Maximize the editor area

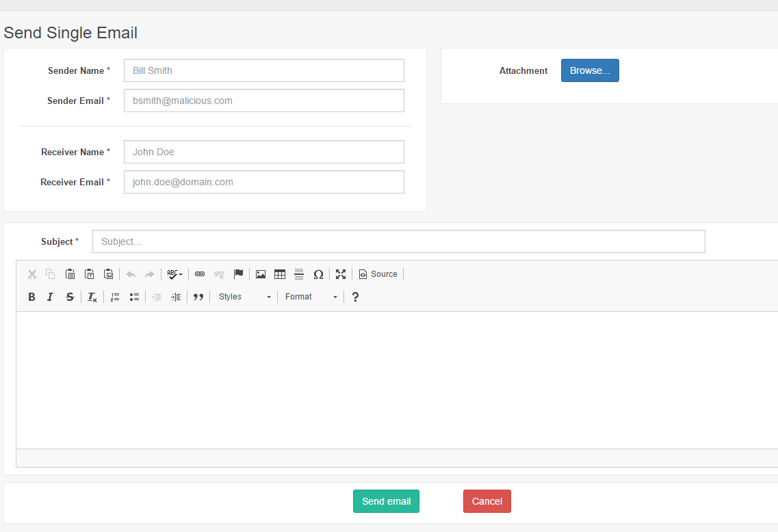[x=341, y=274]
